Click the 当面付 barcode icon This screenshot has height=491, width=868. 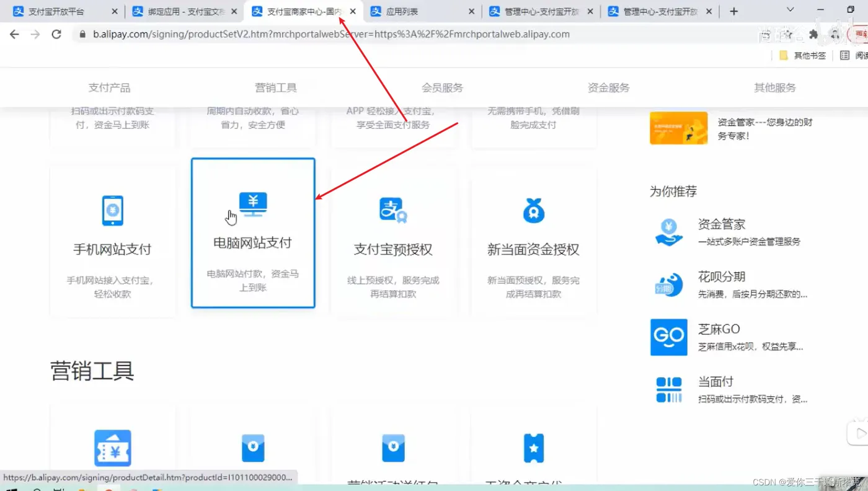coord(668,389)
